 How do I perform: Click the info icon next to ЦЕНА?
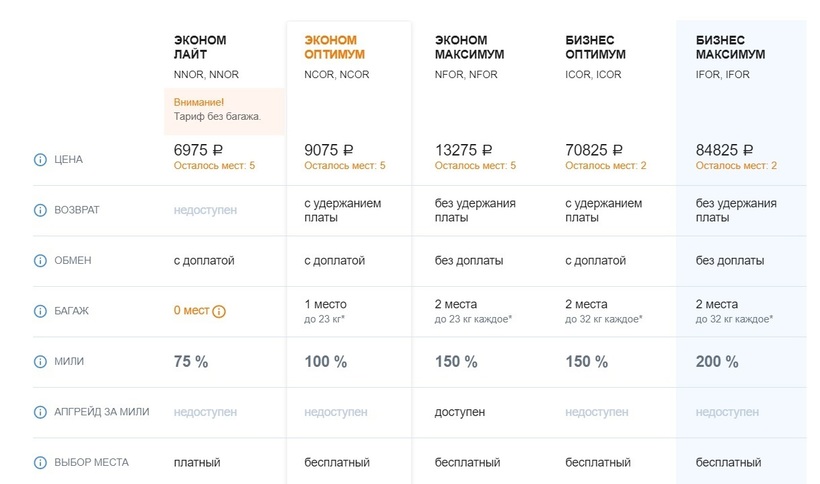tap(41, 160)
